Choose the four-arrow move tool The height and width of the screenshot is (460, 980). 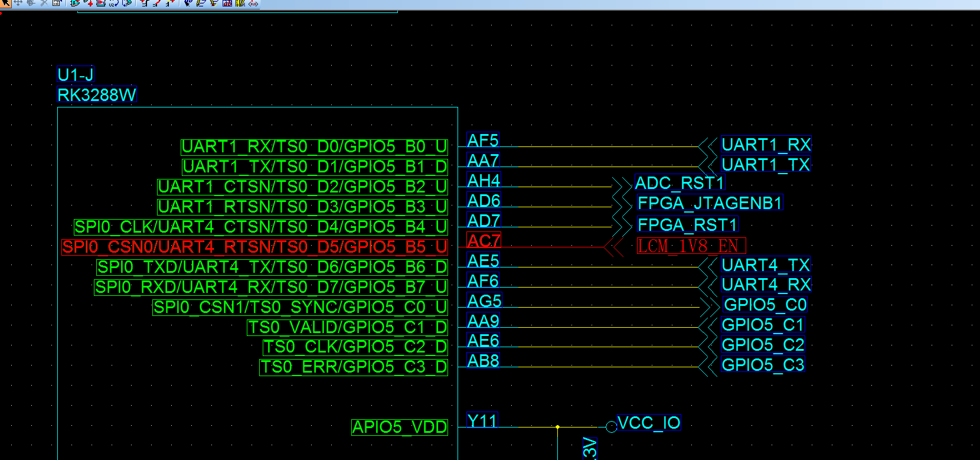pos(18,3)
